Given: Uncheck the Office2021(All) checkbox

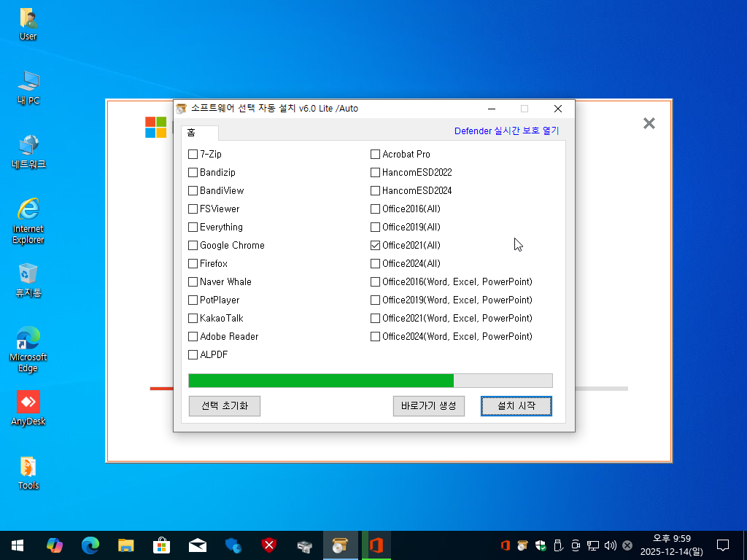Looking at the screenshot, I should coord(376,245).
